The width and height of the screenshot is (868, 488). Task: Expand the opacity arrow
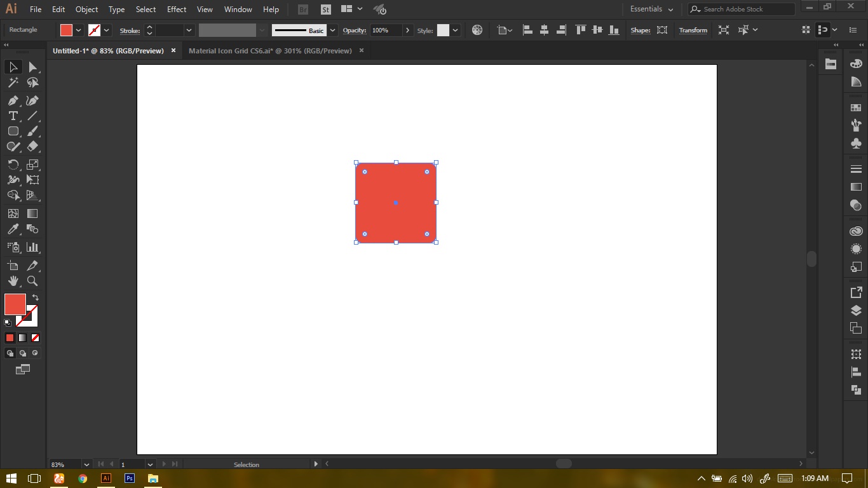407,30
